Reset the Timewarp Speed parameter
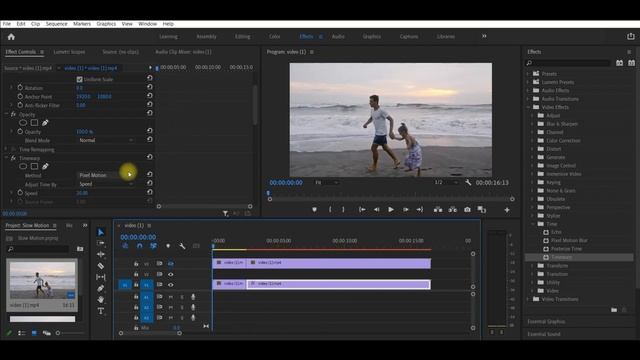 click(150, 192)
